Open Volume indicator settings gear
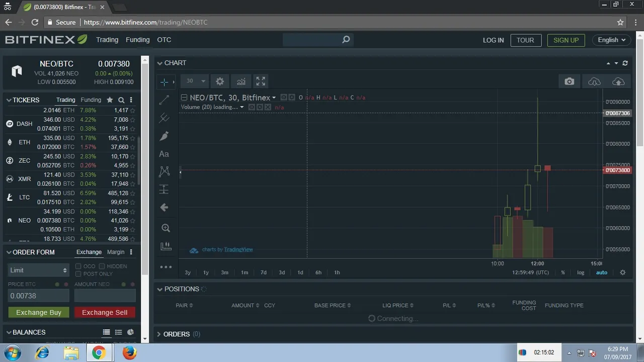 pos(260,107)
